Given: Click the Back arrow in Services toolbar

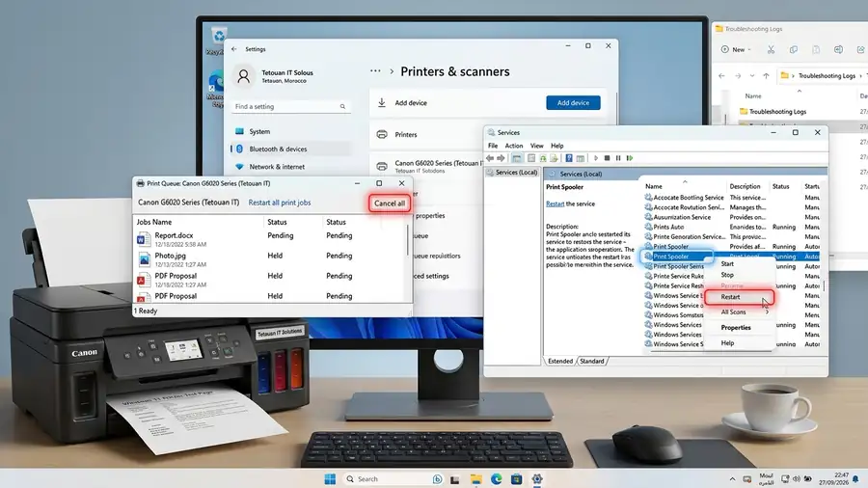Looking at the screenshot, I should pos(490,158).
